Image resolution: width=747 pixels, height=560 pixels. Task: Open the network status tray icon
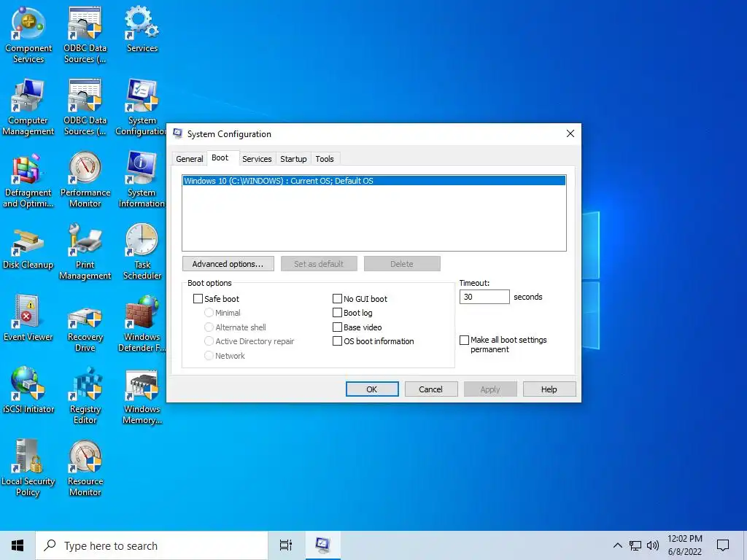click(x=635, y=545)
